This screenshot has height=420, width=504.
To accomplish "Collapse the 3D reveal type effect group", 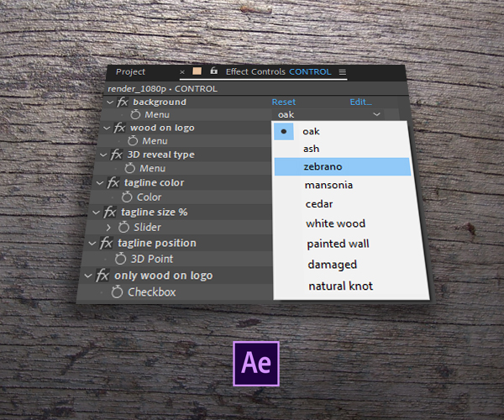I will pos(103,155).
